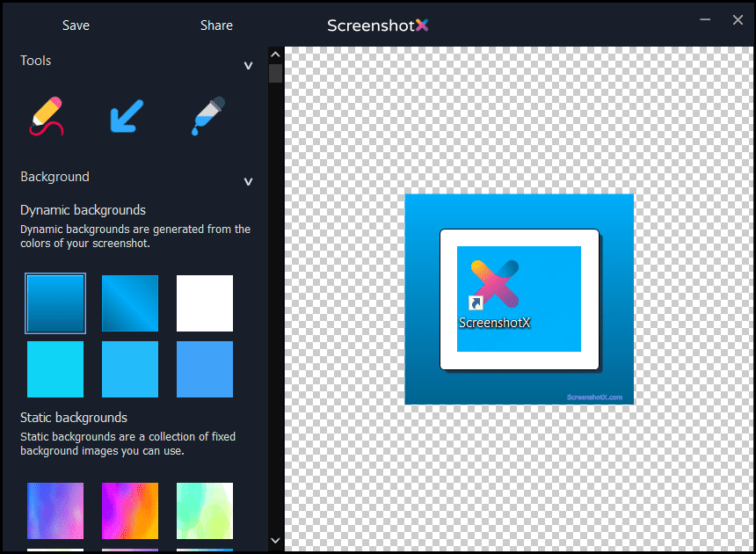Viewport: 756px width, 554px height.
Task: Choose the diagonal blue gradient dynamic background
Action: pos(130,303)
